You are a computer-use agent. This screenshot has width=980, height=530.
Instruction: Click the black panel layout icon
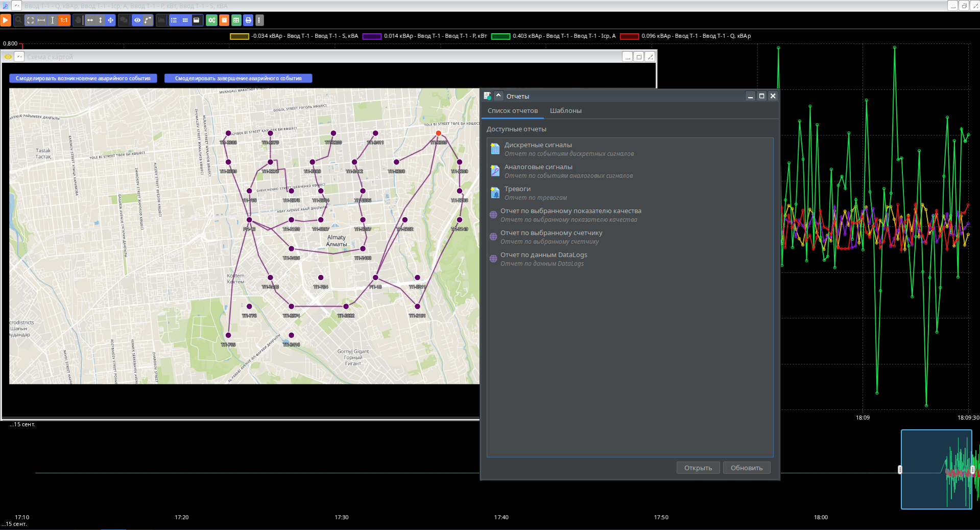pos(196,20)
